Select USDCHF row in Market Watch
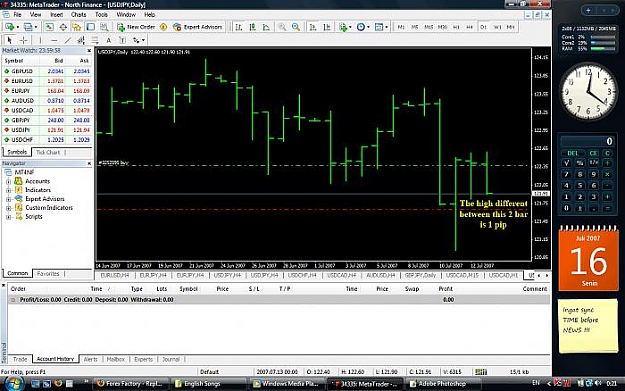 point(47,140)
